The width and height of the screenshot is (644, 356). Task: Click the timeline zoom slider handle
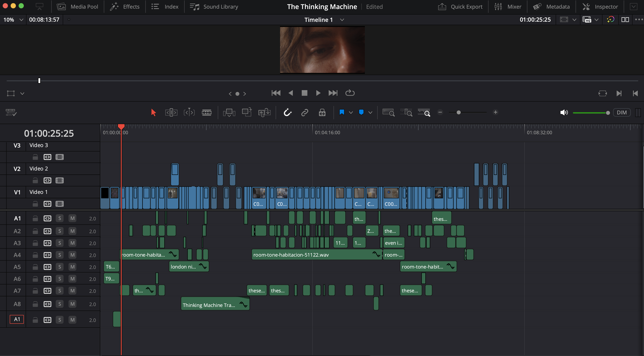(x=458, y=112)
